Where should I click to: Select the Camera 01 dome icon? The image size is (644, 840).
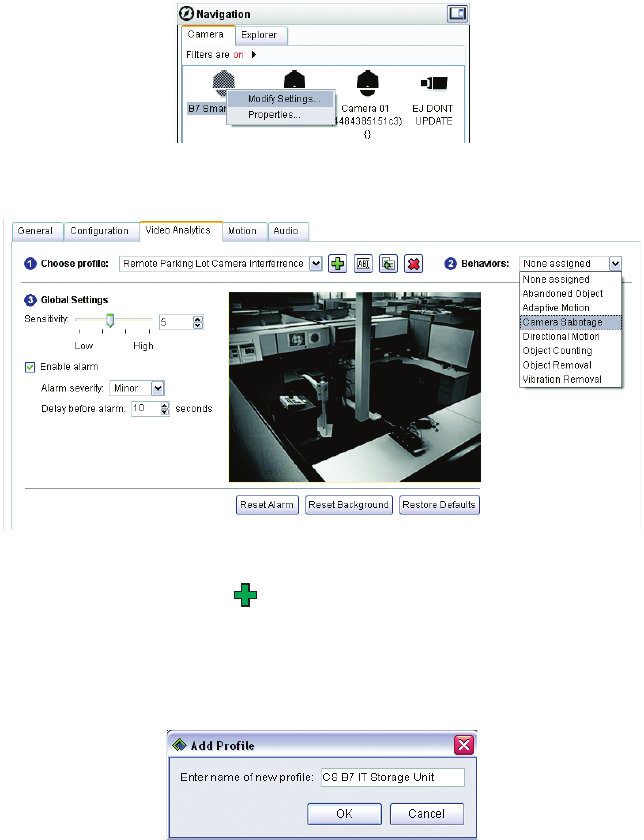click(x=368, y=83)
